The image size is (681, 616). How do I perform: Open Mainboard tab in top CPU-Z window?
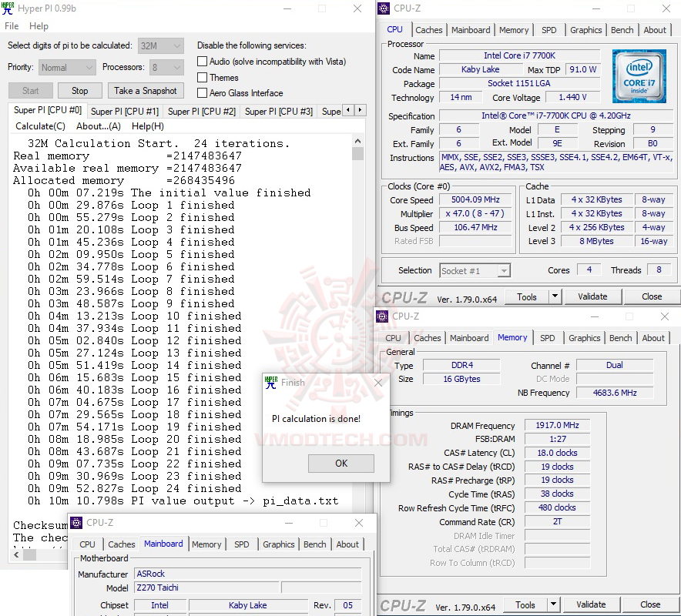471,30
